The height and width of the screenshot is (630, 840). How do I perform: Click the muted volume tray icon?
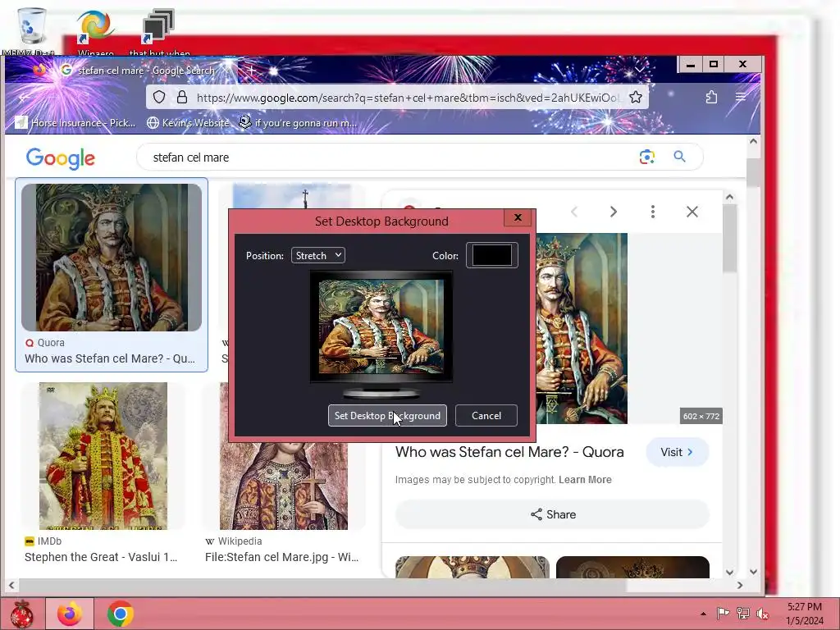tap(762, 614)
